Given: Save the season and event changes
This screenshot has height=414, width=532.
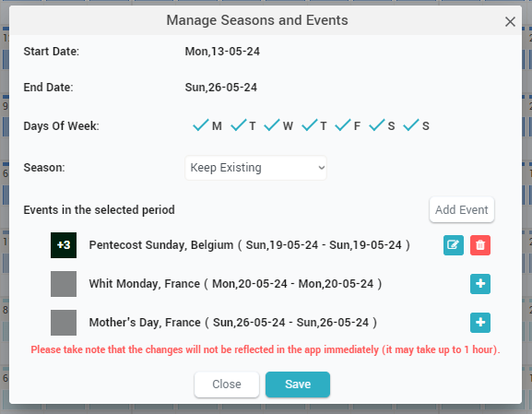Looking at the screenshot, I should [298, 384].
